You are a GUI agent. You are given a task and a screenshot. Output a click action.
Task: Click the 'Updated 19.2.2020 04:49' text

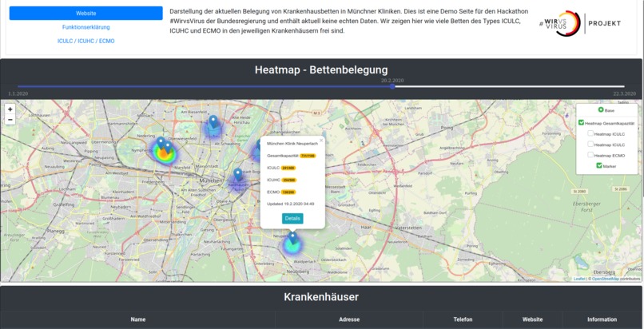(290, 204)
